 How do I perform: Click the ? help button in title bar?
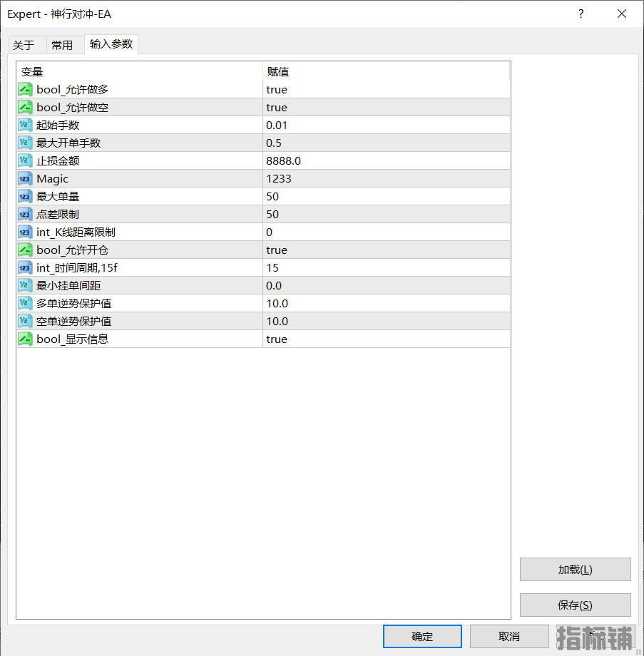click(581, 14)
